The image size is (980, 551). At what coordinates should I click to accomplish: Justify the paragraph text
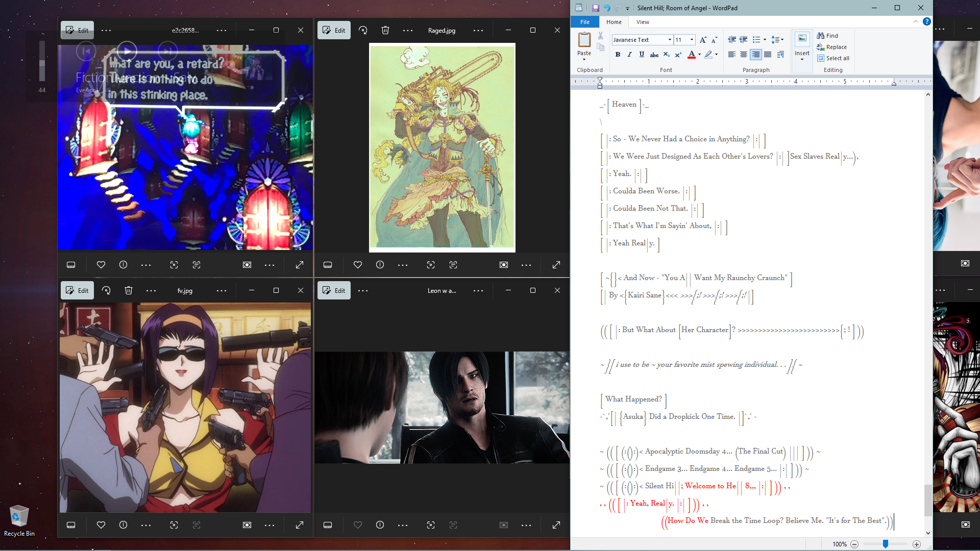[x=768, y=55]
